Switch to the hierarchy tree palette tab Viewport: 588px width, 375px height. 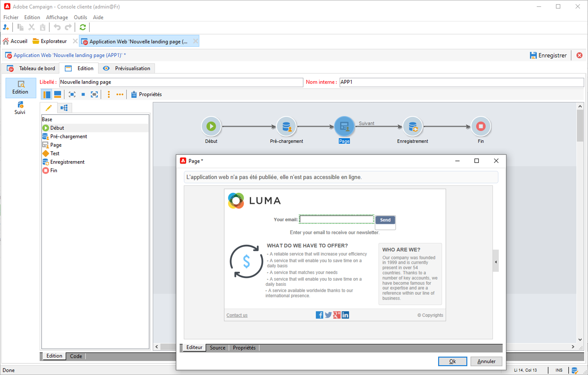[x=64, y=108]
